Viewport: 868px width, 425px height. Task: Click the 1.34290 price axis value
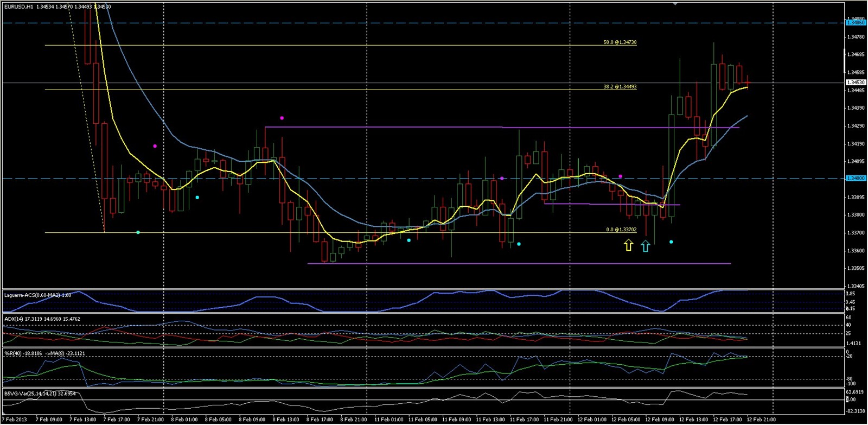pyautogui.click(x=856, y=126)
